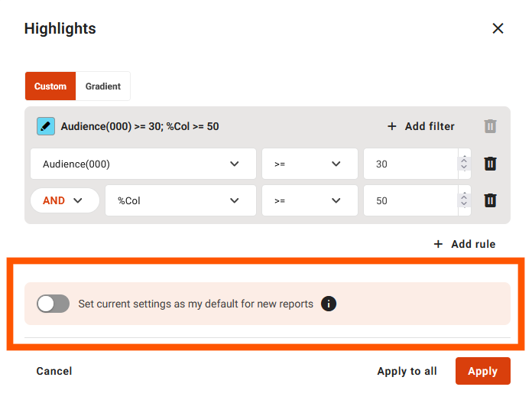Viewport: 532px width, 400px height.
Task: Delete the Audience(000) filter row
Action: click(491, 164)
